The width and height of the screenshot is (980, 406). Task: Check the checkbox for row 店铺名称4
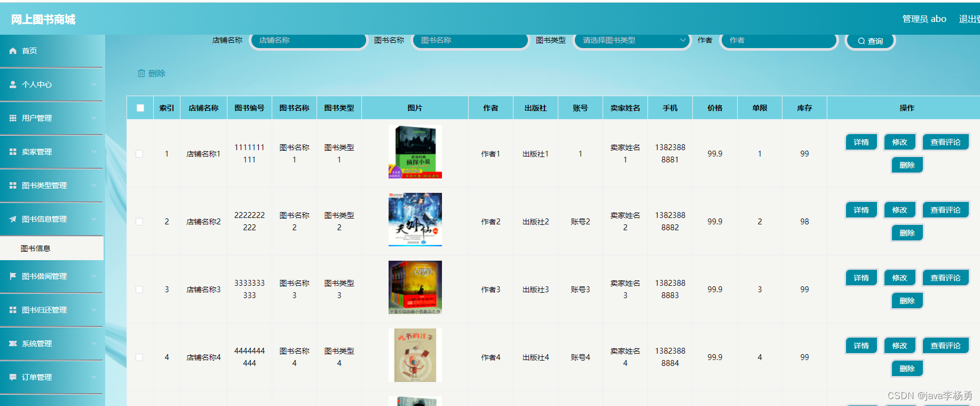point(139,357)
